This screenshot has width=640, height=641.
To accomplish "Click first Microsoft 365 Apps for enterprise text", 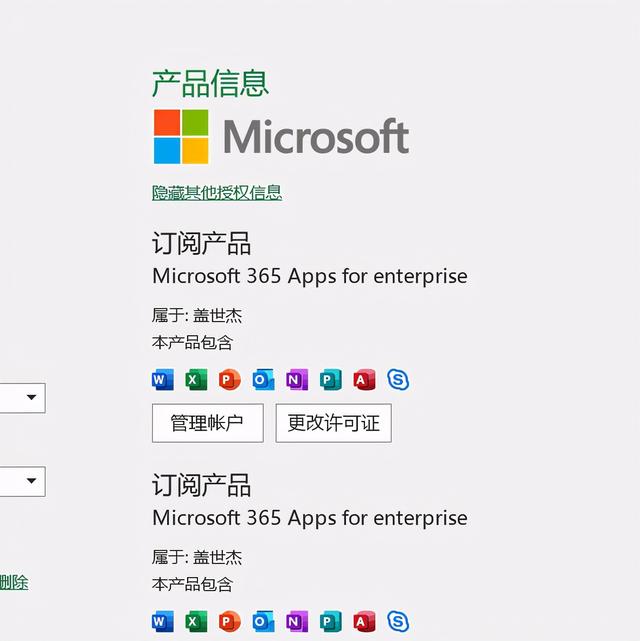I will pyautogui.click(x=310, y=276).
